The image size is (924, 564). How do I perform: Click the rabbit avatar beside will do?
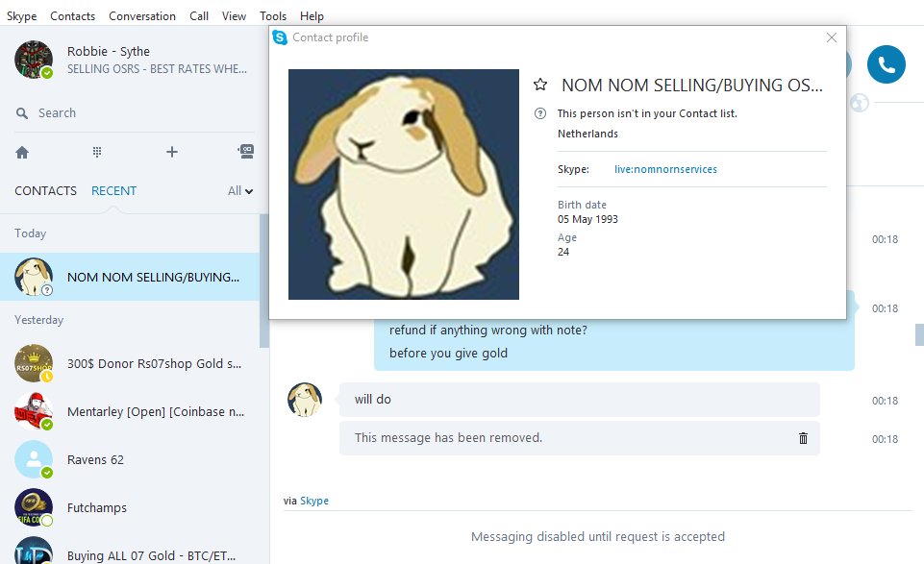305,400
